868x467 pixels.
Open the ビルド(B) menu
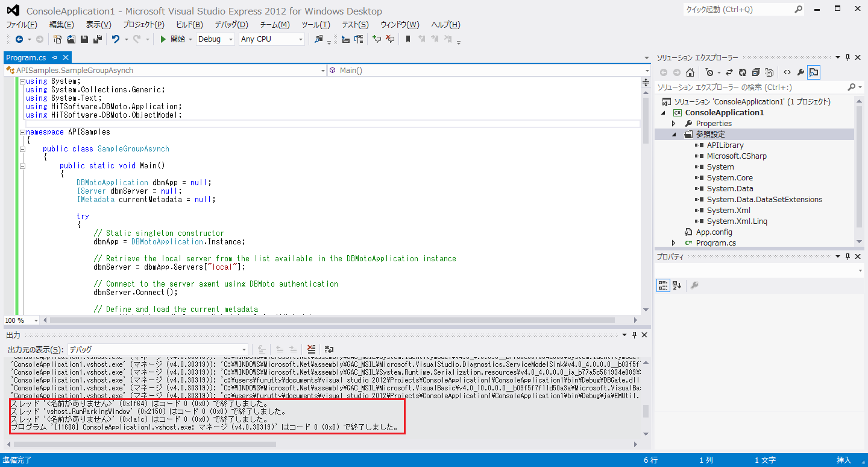click(x=189, y=25)
